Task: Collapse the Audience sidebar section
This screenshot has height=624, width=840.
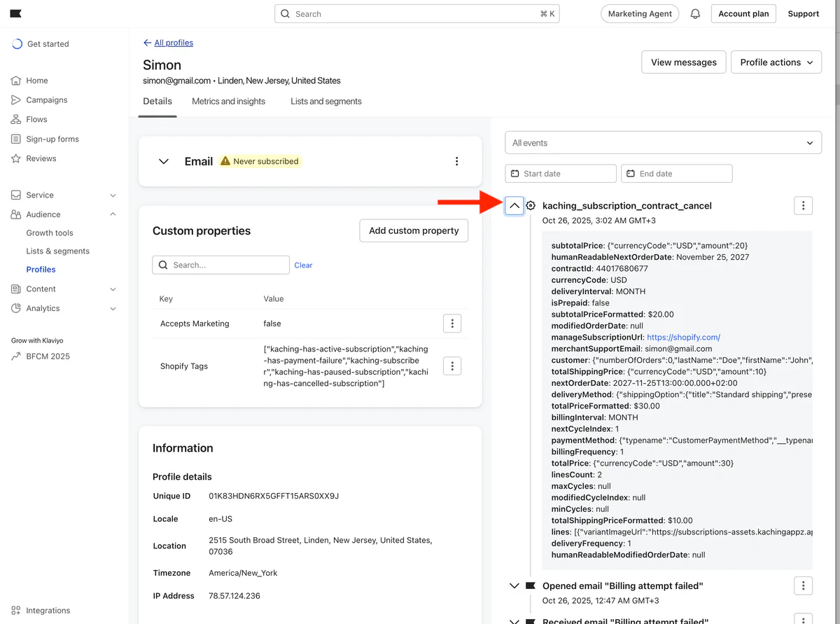Action: 113,215
